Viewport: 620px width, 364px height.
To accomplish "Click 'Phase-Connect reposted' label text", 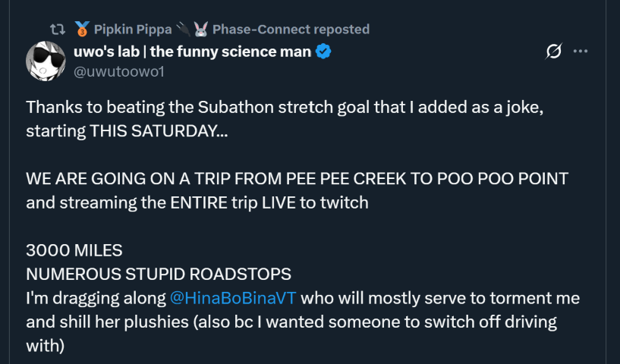I will [x=291, y=30].
